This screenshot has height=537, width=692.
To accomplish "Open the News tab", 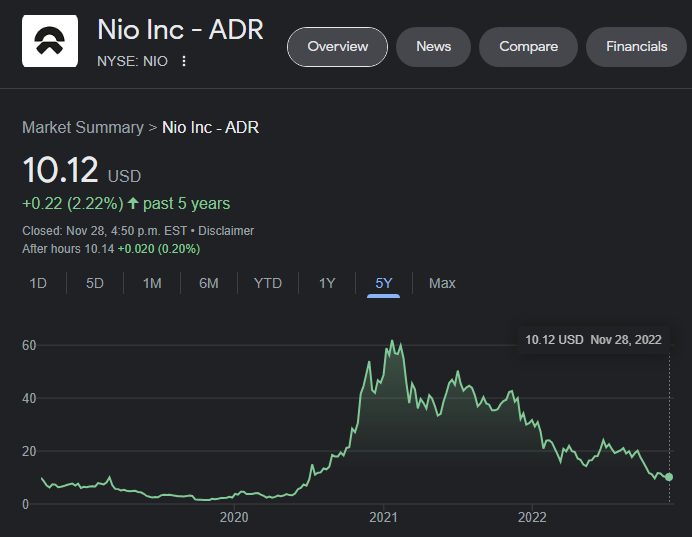I will tap(433, 47).
